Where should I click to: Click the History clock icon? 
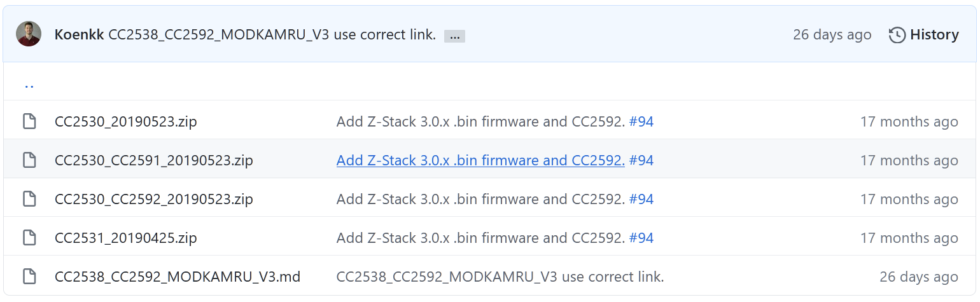pos(897,35)
